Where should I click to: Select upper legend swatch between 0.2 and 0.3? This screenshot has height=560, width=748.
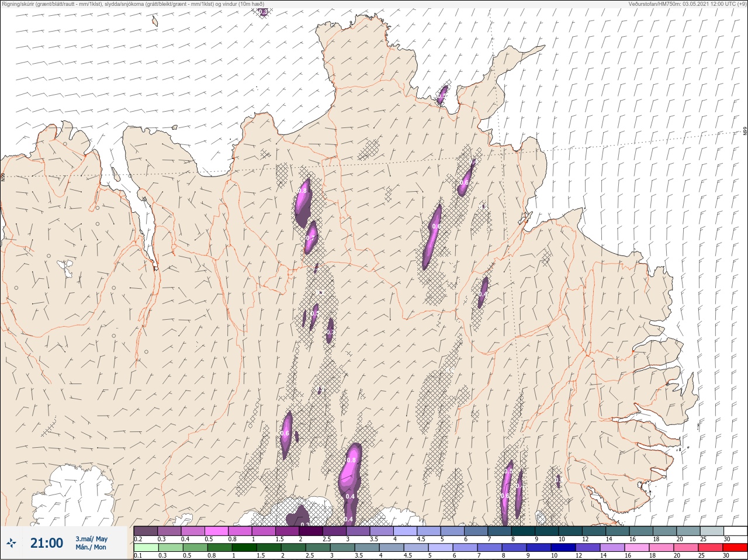click(x=146, y=531)
